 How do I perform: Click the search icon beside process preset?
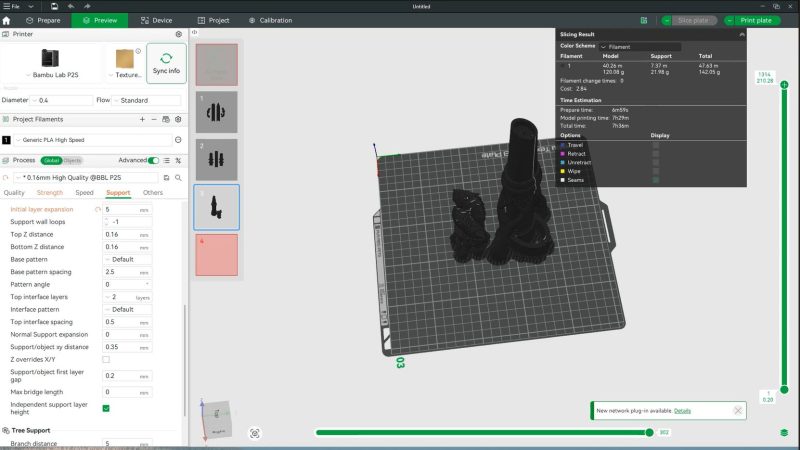(178, 177)
